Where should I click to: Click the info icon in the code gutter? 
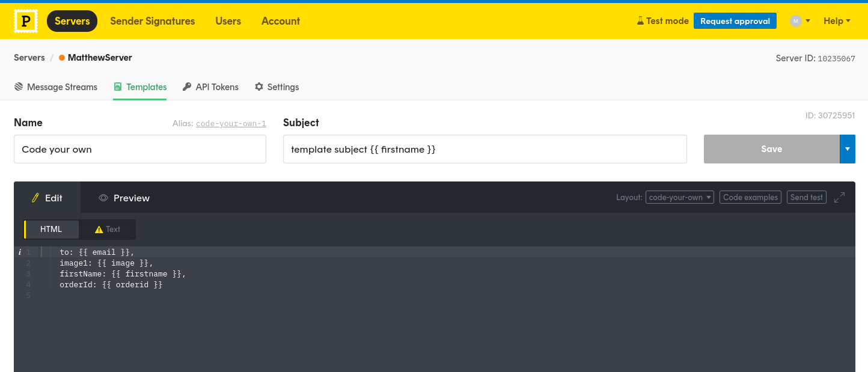click(19, 251)
